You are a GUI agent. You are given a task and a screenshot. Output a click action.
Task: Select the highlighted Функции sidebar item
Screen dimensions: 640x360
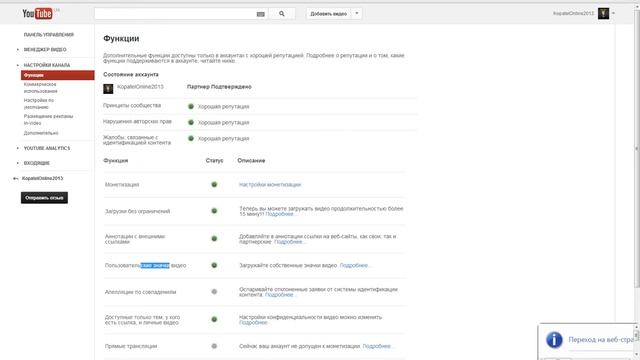(x=58, y=75)
